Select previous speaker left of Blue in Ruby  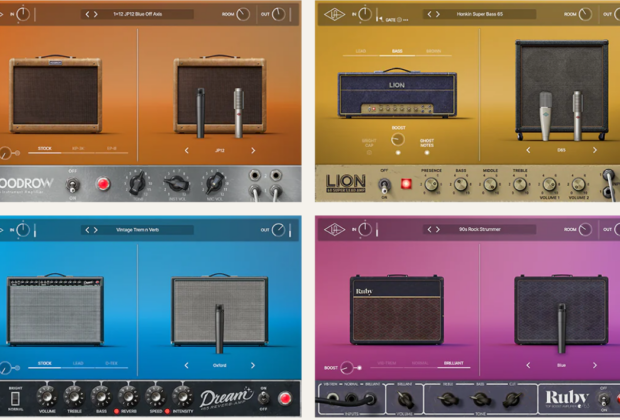(x=528, y=365)
